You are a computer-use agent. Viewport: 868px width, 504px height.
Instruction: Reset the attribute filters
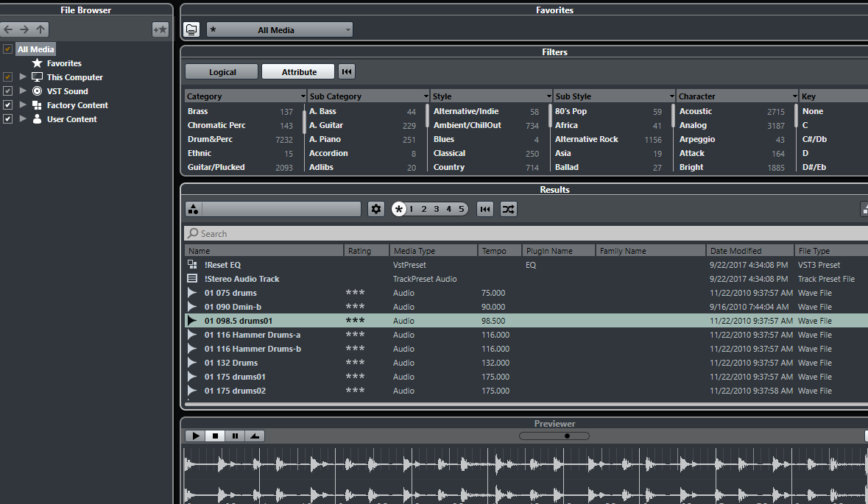(347, 71)
